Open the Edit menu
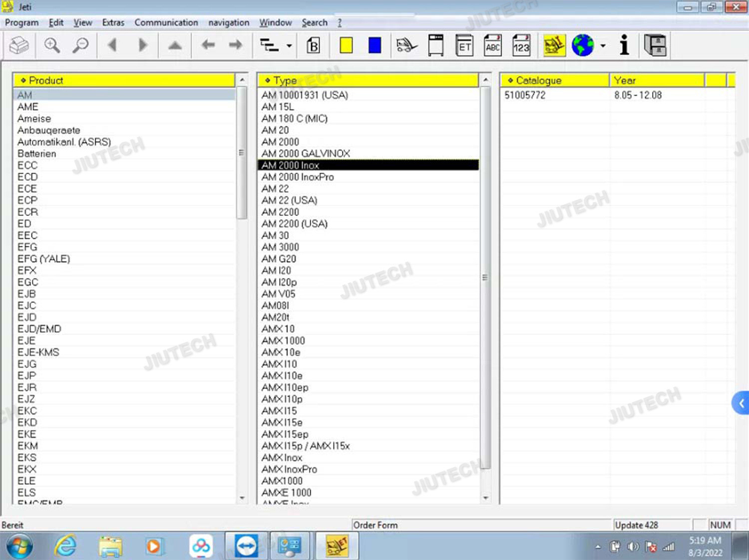The height and width of the screenshot is (560, 749). (x=56, y=22)
